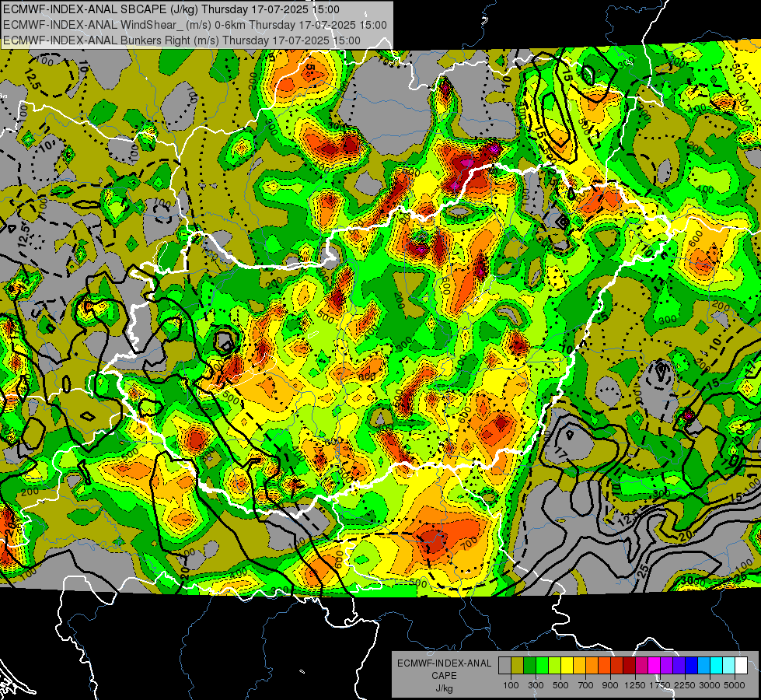Image resolution: width=761 pixels, height=700 pixels.
Task: Click the WindShear 0-6km title line
Action: tap(194, 25)
